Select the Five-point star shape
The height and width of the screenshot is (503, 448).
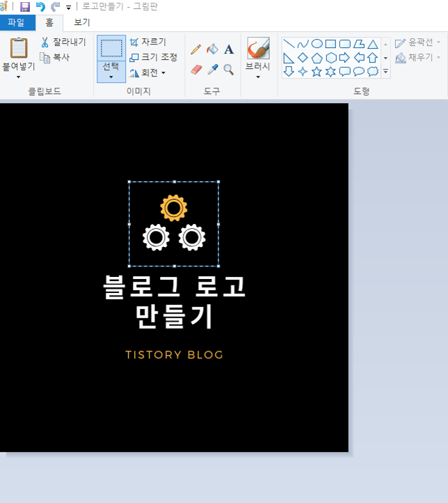pyautogui.click(x=317, y=71)
